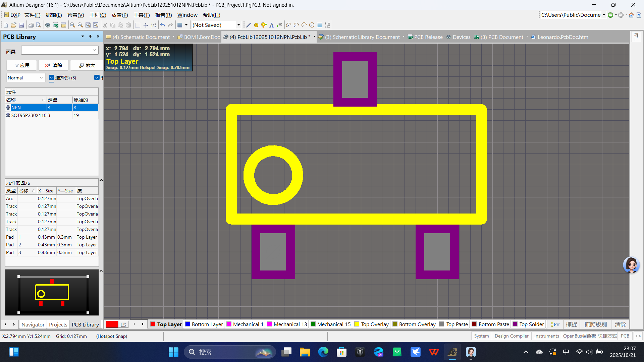Select the Place Line tool
Image resolution: width=644 pixels, height=362 pixels.
[x=248, y=25]
